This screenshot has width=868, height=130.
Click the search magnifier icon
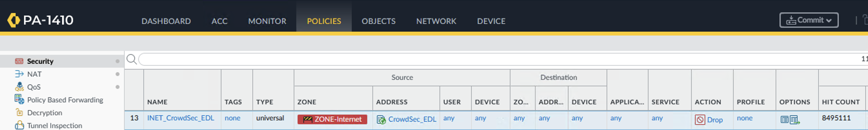point(131,60)
